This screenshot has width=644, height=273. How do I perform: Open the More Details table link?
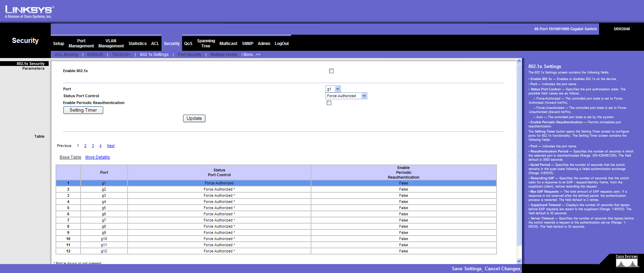click(x=97, y=157)
